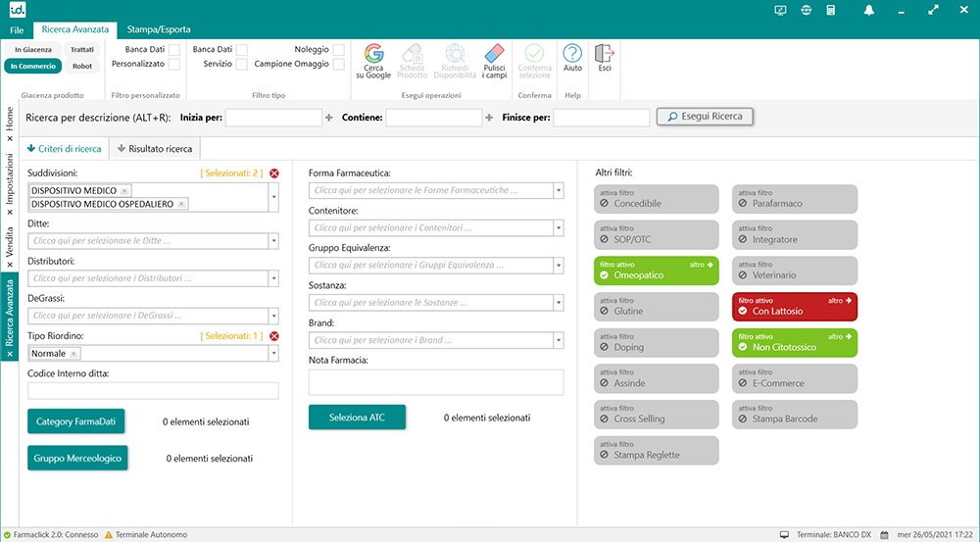The width and height of the screenshot is (980, 542).
Task: Check the Campione Omaggio checkbox
Action: pyautogui.click(x=338, y=65)
